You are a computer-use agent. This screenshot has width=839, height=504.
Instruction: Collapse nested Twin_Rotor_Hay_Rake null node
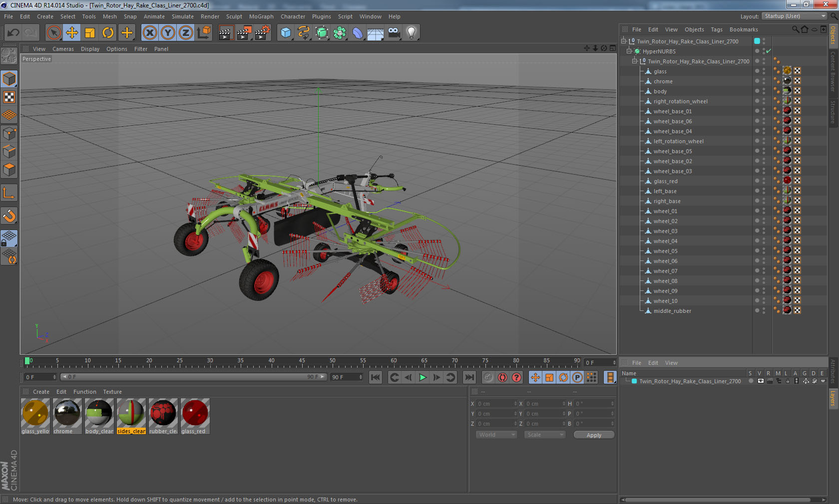click(x=634, y=61)
